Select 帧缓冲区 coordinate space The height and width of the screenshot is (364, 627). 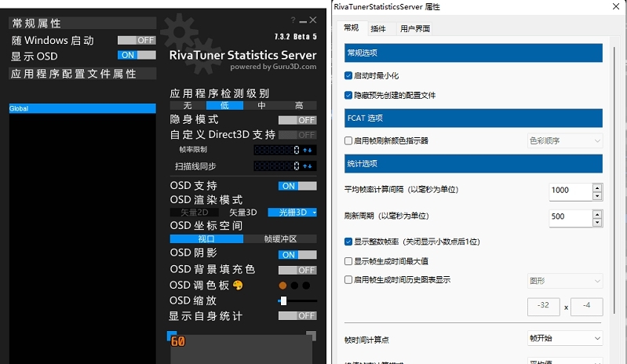point(280,239)
